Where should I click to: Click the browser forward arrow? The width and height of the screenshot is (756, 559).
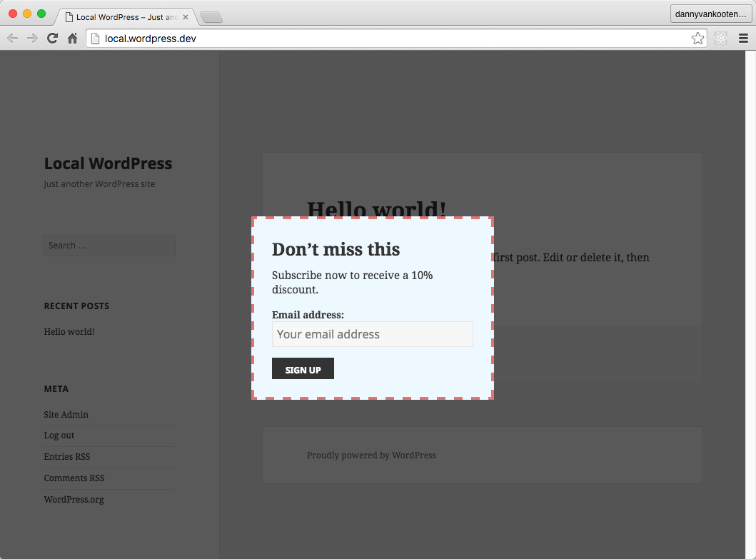point(32,39)
